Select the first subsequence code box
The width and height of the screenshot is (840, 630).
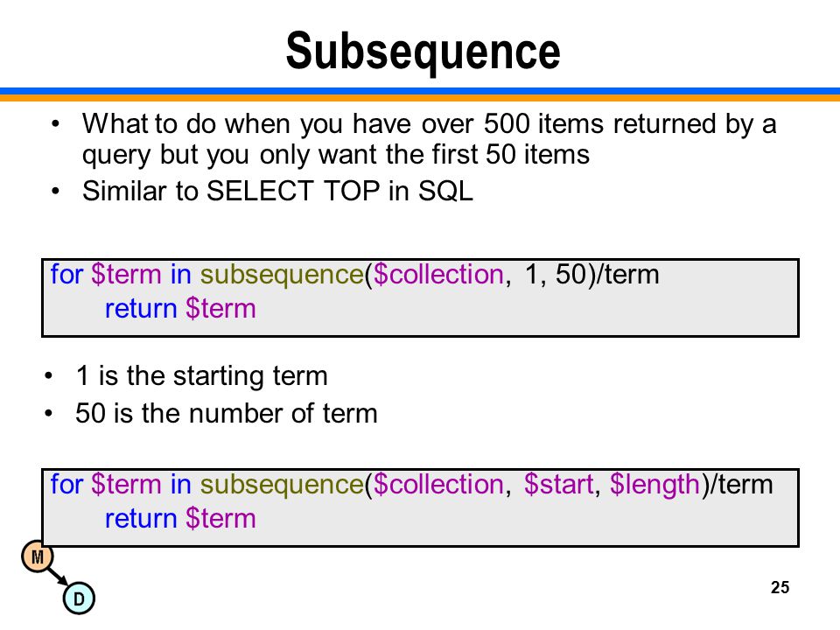(421, 297)
